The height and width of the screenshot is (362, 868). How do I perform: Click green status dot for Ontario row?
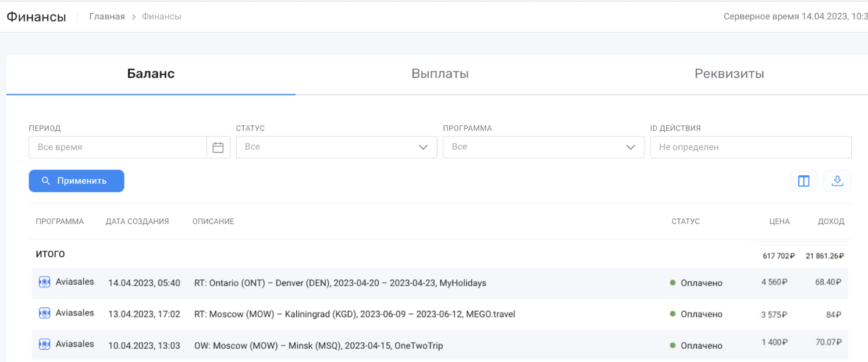coord(673,283)
